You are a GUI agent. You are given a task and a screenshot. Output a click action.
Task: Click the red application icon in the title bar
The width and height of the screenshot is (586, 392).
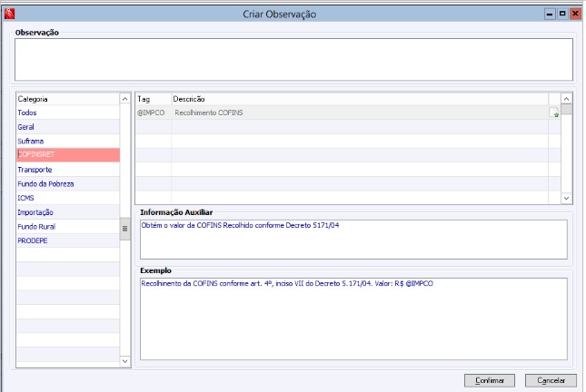click(9, 14)
